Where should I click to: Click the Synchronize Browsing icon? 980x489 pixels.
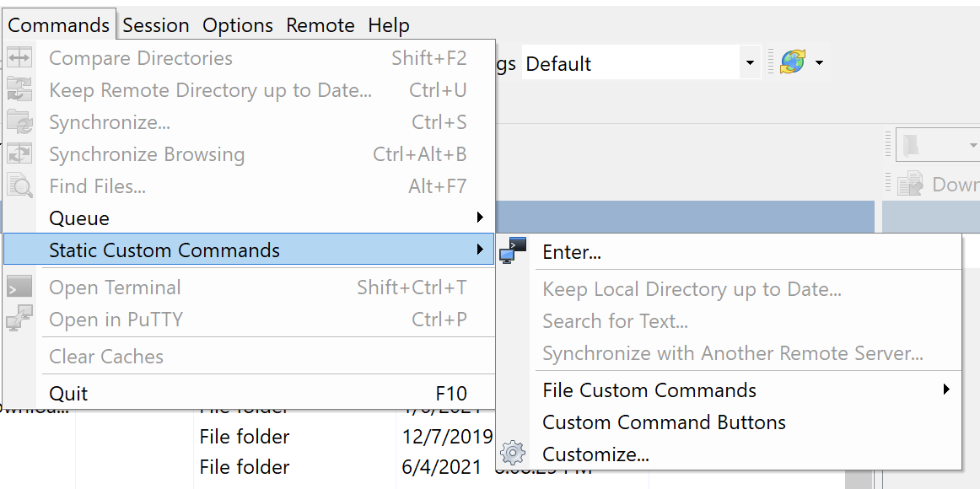[19, 153]
